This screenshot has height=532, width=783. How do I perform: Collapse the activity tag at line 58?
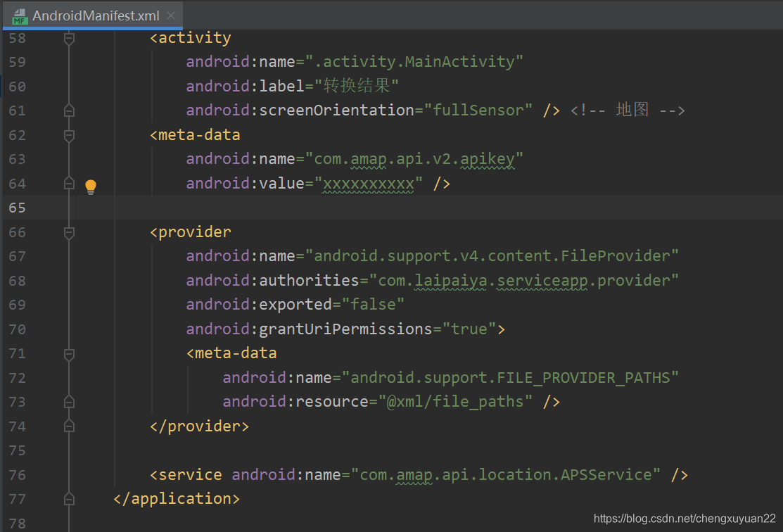tap(70, 38)
